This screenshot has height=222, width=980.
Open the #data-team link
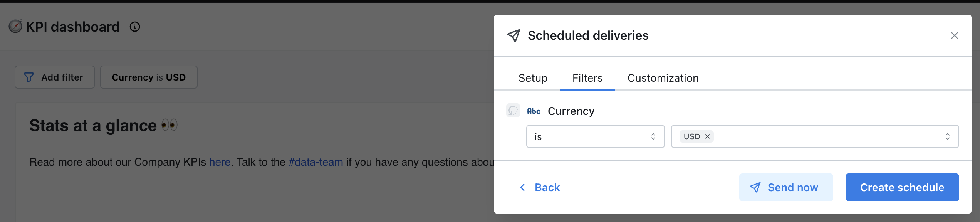315,162
